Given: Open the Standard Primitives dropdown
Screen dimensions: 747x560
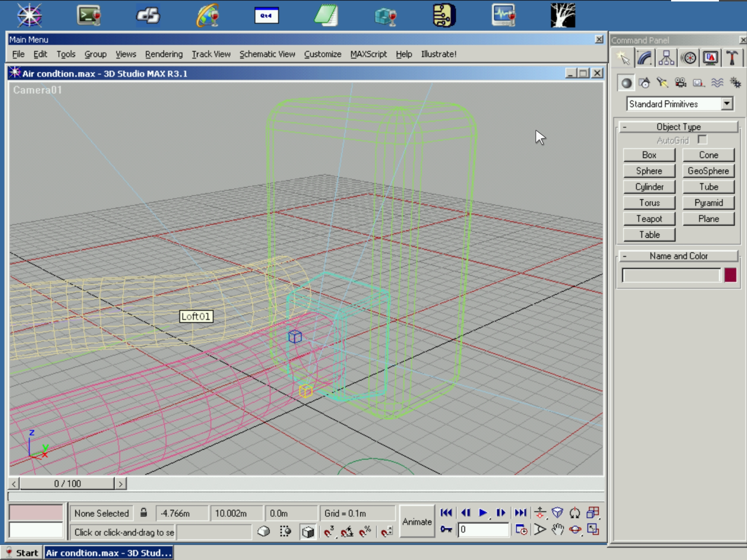Looking at the screenshot, I should pos(727,104).
